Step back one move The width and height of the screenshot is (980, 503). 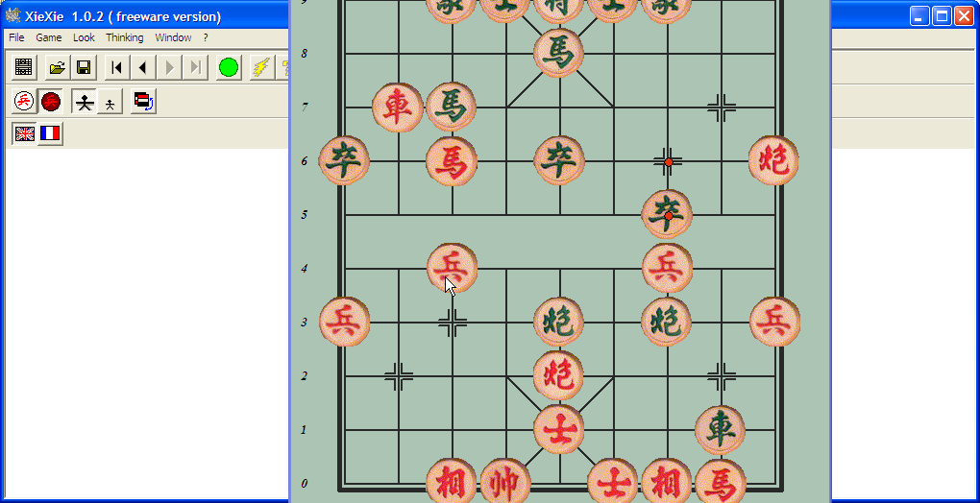point(143,67)
